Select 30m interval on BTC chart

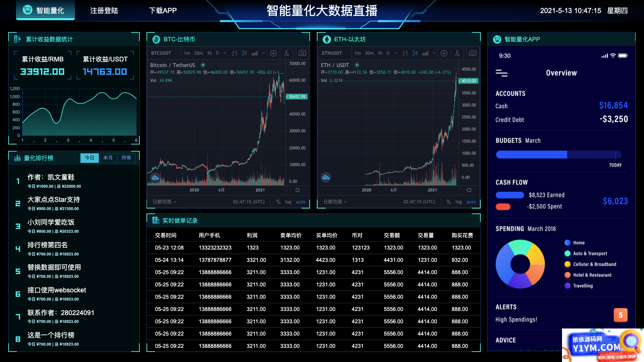pos(199,53)
